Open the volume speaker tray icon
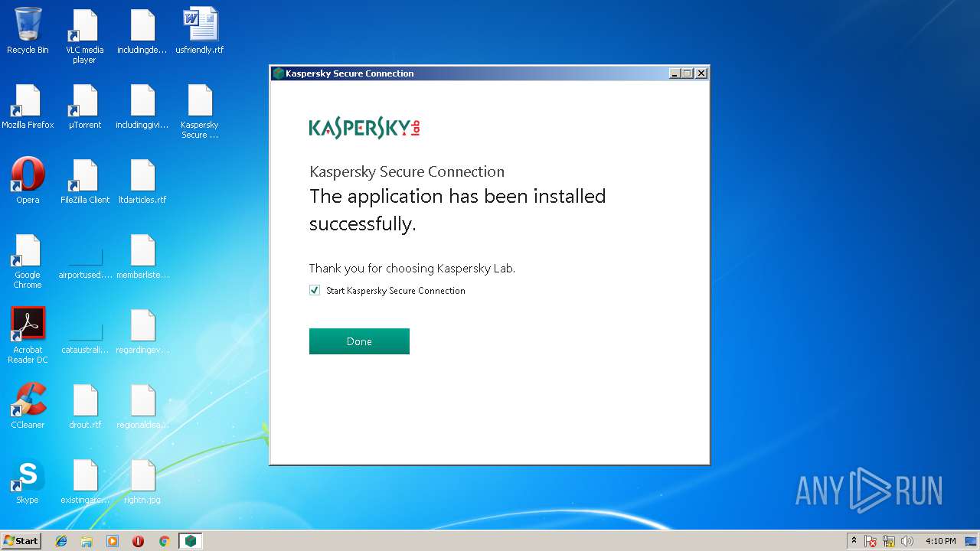The height and width of the screenshot is (551, 980). click(x=907, y=541)
